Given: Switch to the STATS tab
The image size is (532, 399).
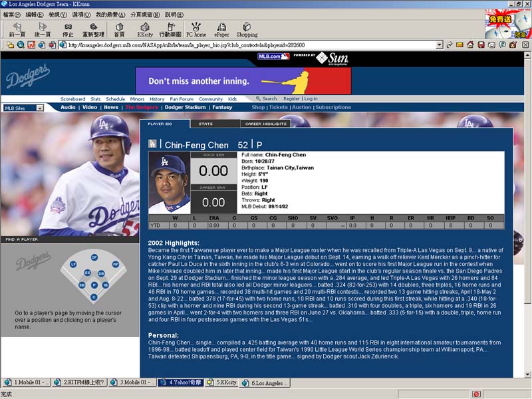Looking at the screenshot, I should [x=215, y=124].
